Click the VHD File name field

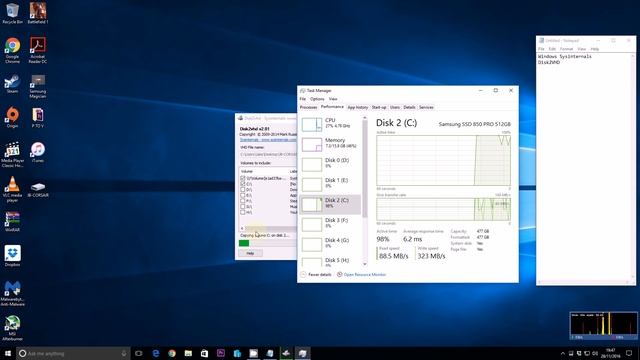[x=268, y=154]
